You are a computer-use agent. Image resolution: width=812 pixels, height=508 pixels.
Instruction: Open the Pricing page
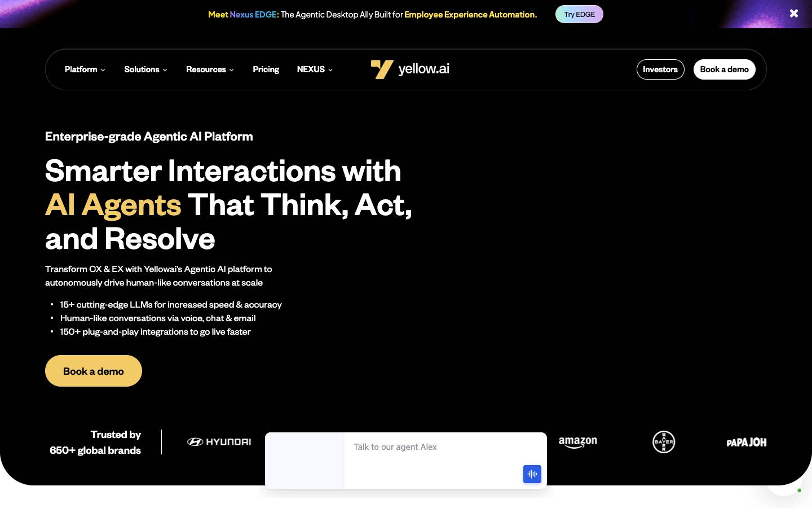click(266, 69)
